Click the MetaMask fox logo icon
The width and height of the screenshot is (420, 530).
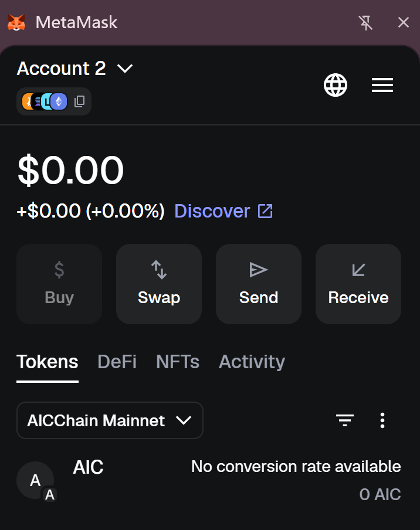(x=16, y=23)
